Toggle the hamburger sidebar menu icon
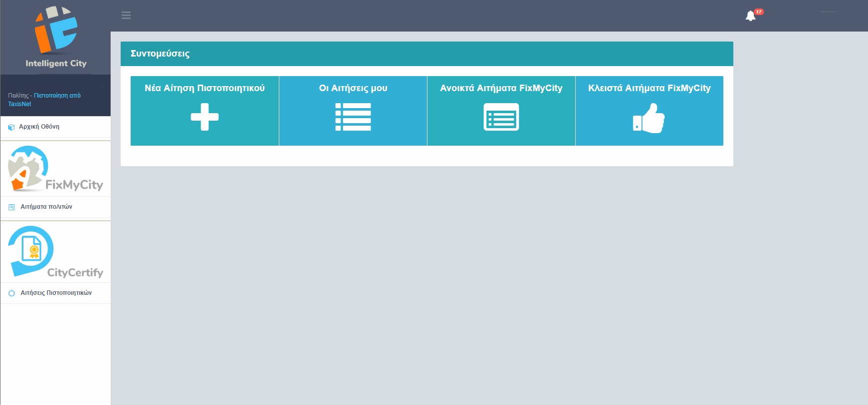Screen dimensions: 868x405 (x=126, y=16)
